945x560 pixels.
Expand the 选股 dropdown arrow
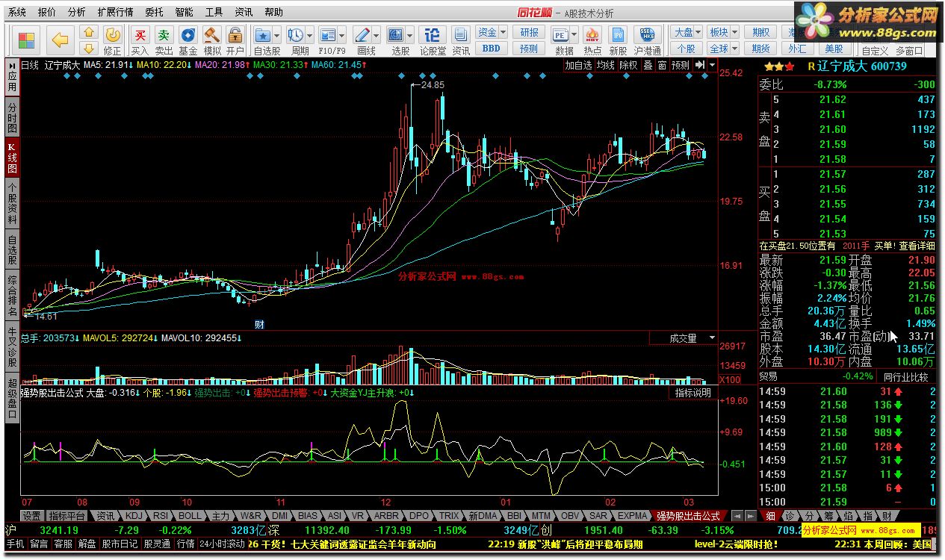(x=411, y=35)
